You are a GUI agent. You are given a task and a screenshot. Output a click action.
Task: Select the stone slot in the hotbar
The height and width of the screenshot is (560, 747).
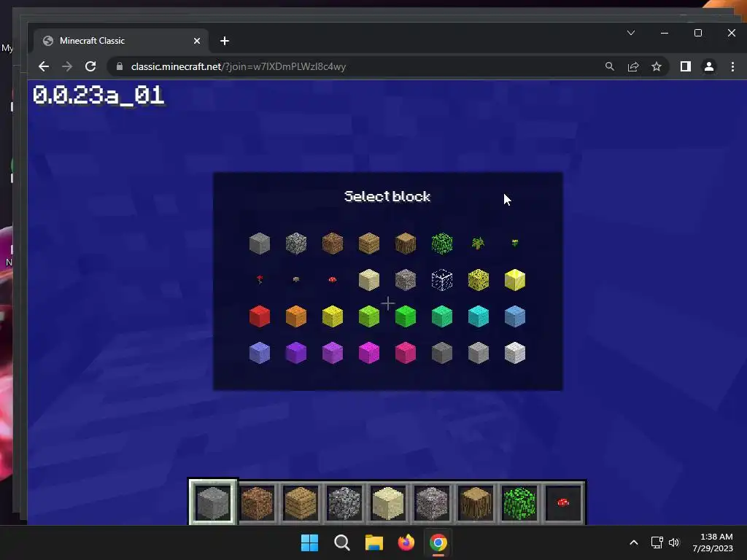pyautogui.click(x=213, y=502)
